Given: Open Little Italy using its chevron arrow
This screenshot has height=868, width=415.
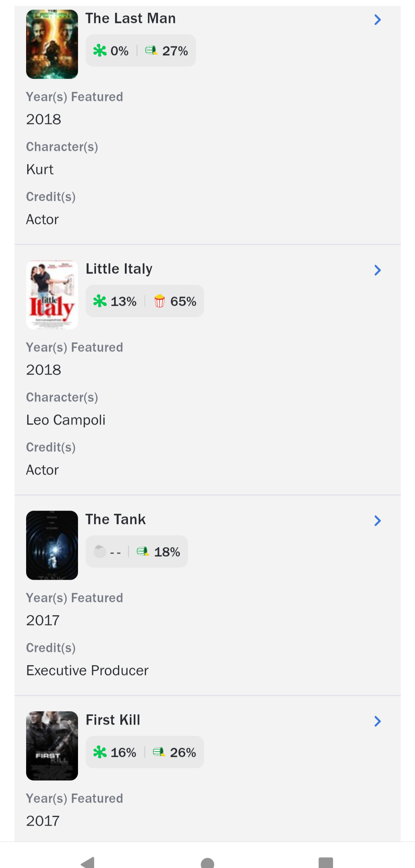Looking at the screenshot, I should point(377,270).
